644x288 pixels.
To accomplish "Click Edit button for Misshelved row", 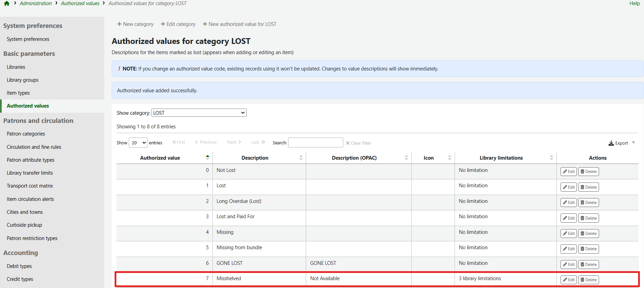I will click(568, 280).
